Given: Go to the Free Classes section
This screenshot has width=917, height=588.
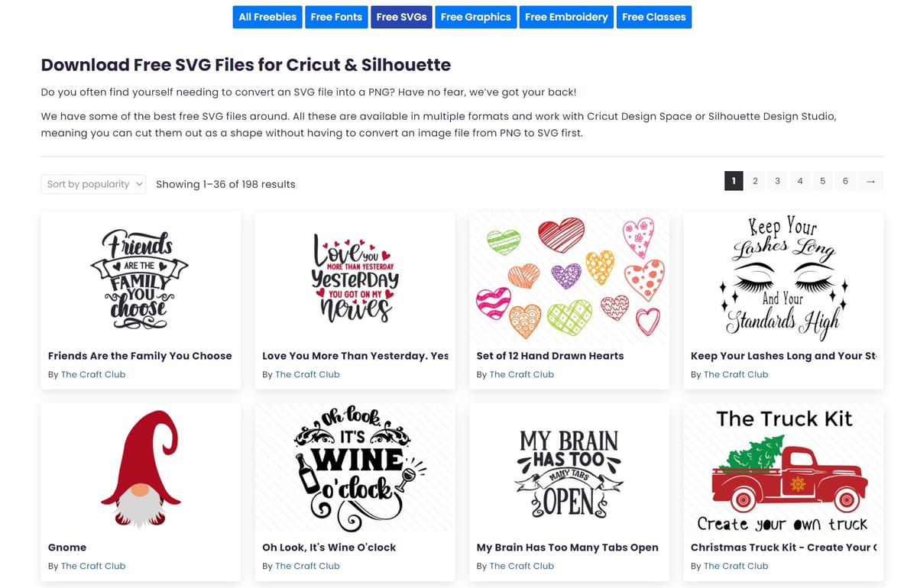Looking at the screenshot, I should pos(654,16).
